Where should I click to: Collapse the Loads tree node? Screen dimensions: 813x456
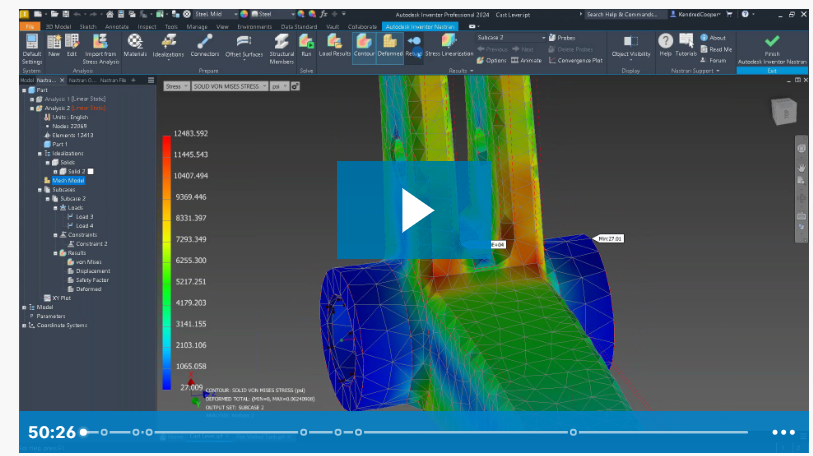coord(55,208)
